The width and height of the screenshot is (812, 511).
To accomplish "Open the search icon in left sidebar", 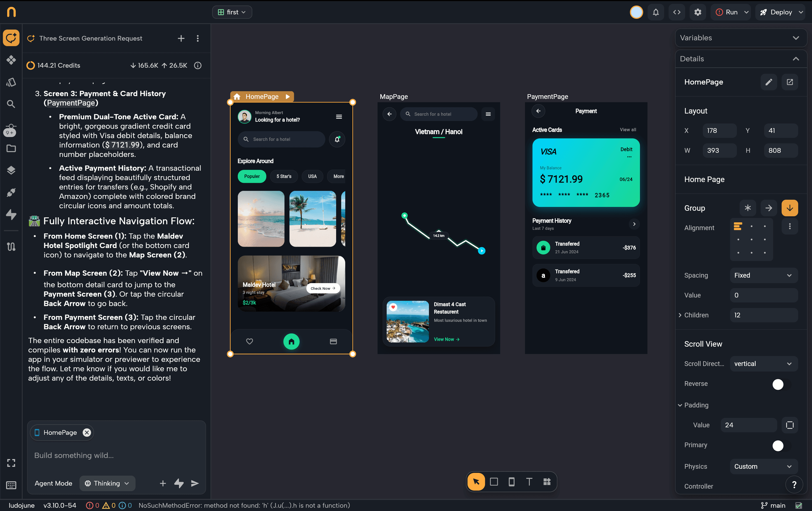I will click(x=11, y=104).
